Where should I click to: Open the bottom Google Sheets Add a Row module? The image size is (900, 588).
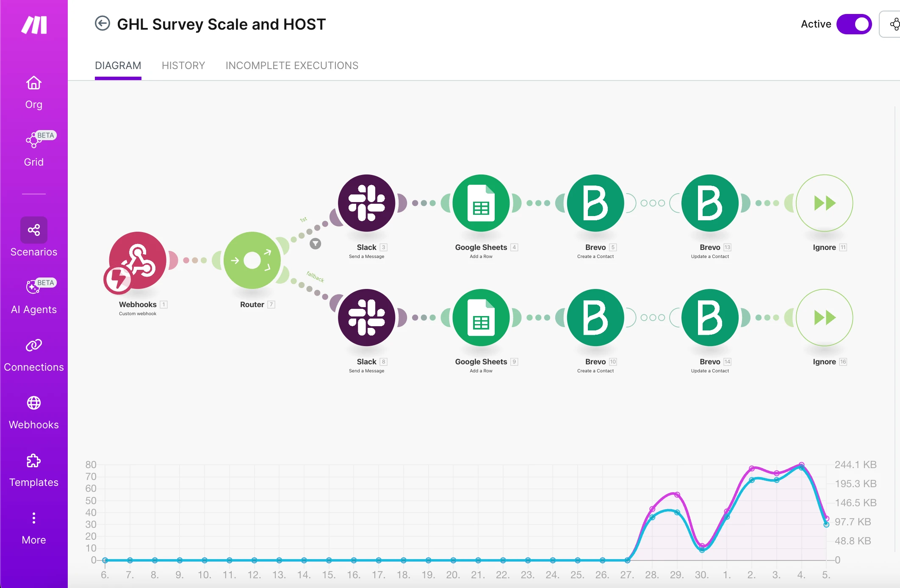pyautogui.click(x=481, y=317)
